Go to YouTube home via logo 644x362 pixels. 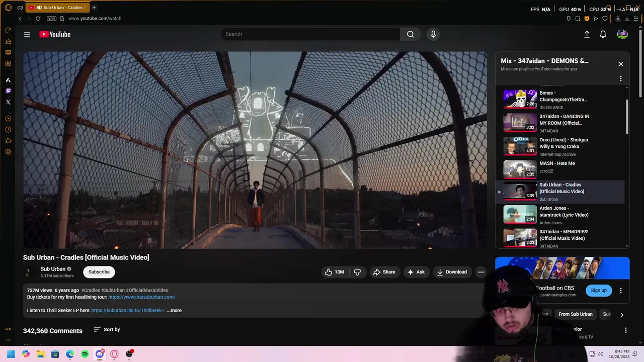pos(55,34)
